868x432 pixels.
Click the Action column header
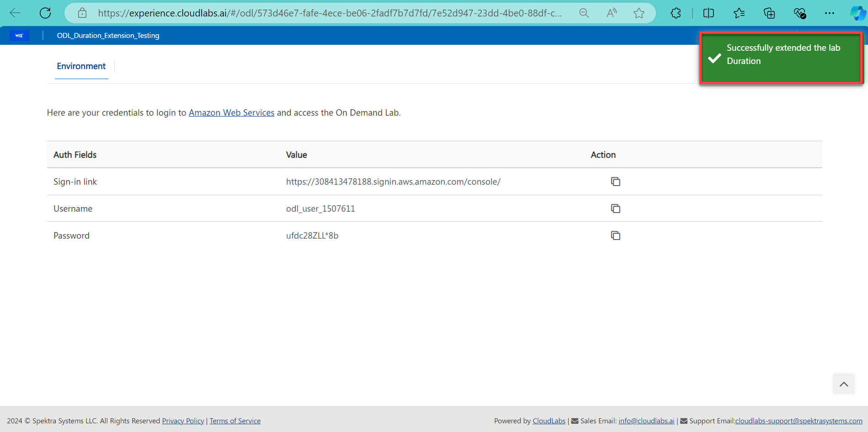[603, 155]
